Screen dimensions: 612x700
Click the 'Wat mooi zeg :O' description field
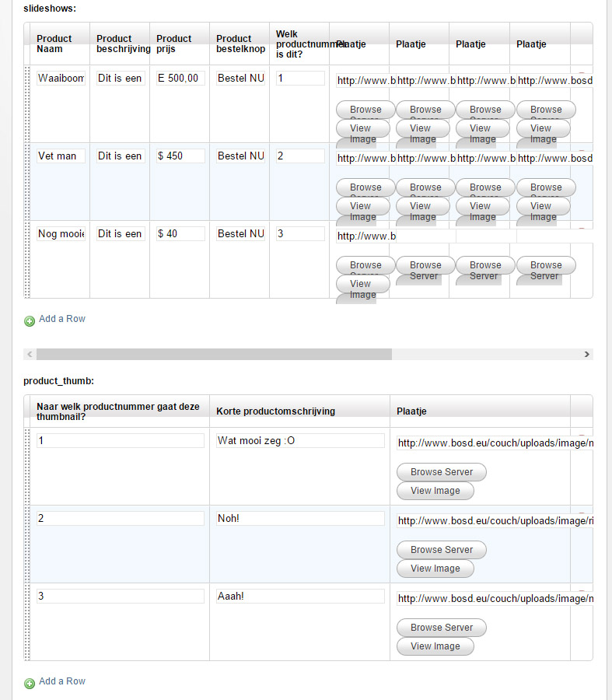[x=300, y=441]
